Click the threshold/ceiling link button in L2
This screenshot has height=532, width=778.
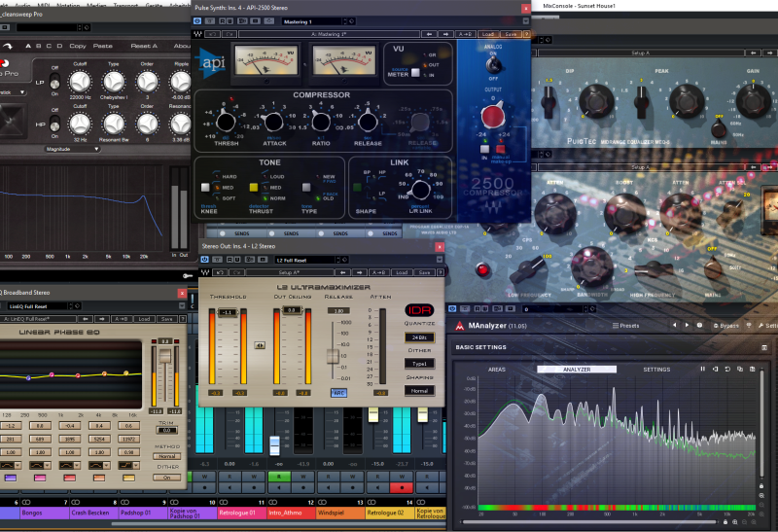pyautogui.click(x=260, y=345)
